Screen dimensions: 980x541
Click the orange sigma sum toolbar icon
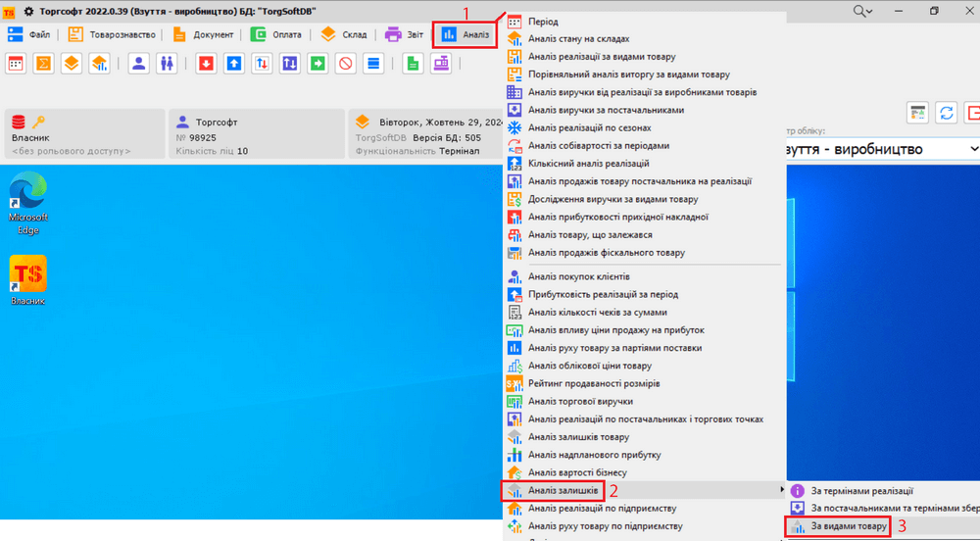[x=43, y=64]
